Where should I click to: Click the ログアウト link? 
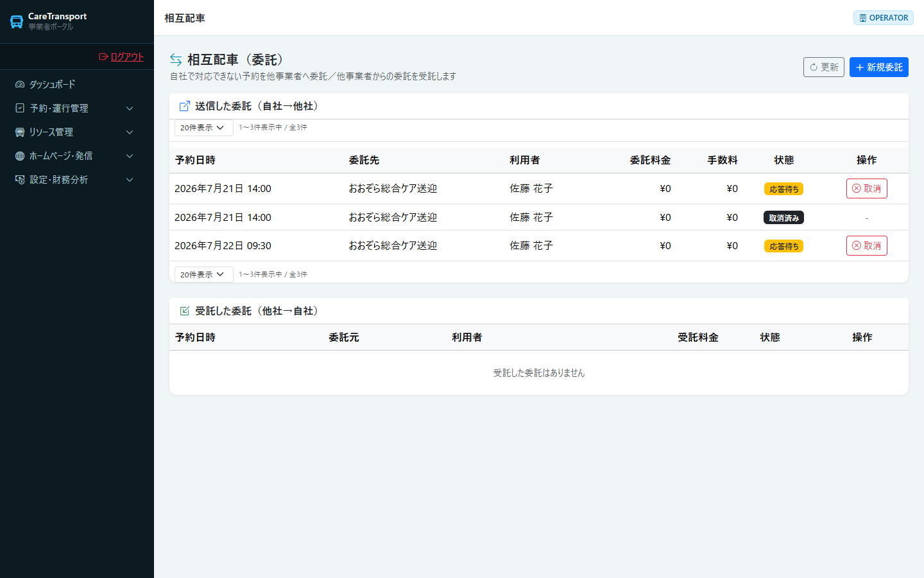(x=121, y=57)
